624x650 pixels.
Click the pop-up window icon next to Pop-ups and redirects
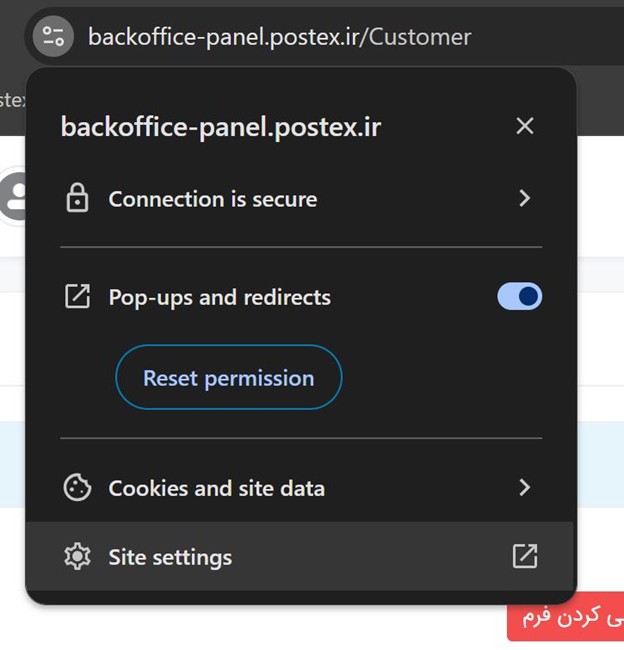(x=77, y=296)
